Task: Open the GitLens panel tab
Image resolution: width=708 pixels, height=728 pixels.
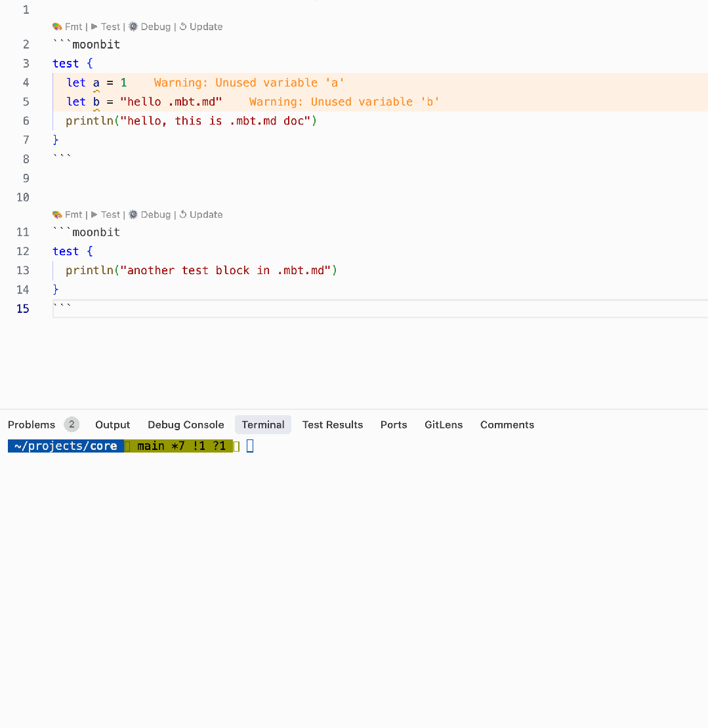Action: (444, 425)
